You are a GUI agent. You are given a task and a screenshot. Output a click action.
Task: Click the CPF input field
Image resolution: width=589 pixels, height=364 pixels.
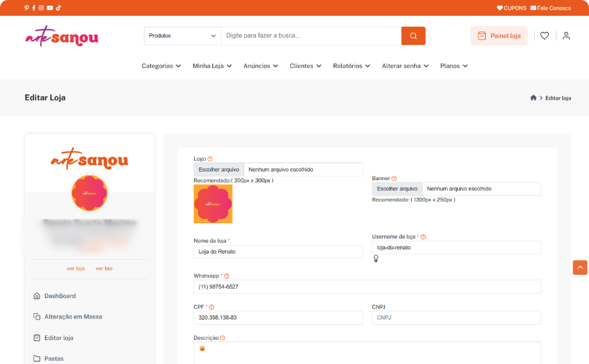278,317
